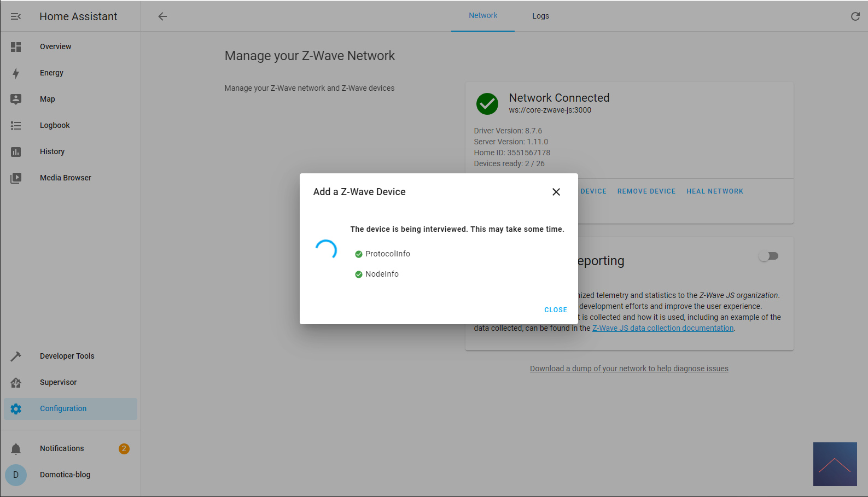Open the History chart icon

16,151
